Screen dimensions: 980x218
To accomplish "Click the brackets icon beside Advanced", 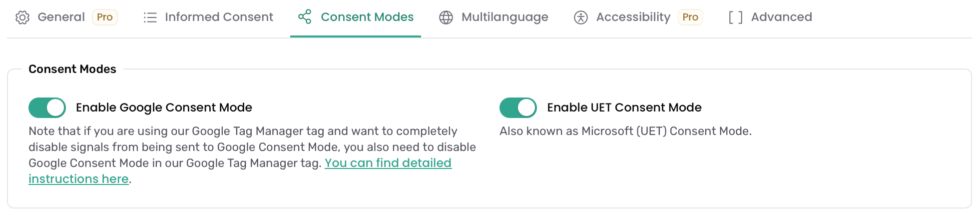I will 735,17.
